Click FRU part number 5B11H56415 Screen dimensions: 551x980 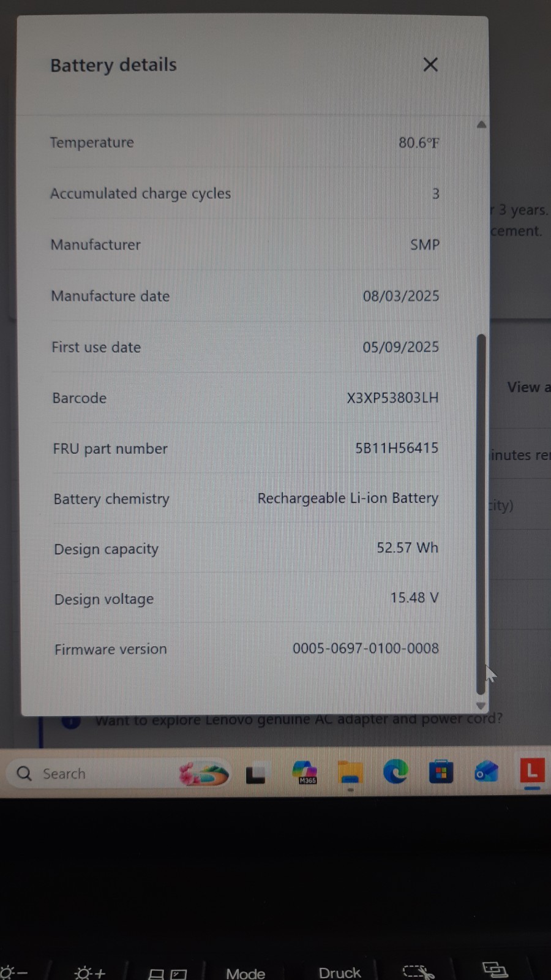397,448
